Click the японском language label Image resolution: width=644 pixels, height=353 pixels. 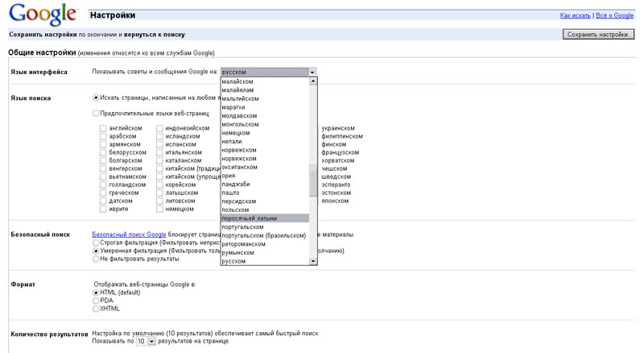(x=335, y=201)
